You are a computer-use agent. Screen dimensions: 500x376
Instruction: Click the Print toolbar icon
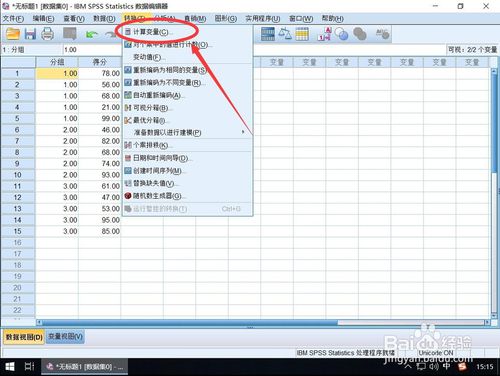[47, 34]
